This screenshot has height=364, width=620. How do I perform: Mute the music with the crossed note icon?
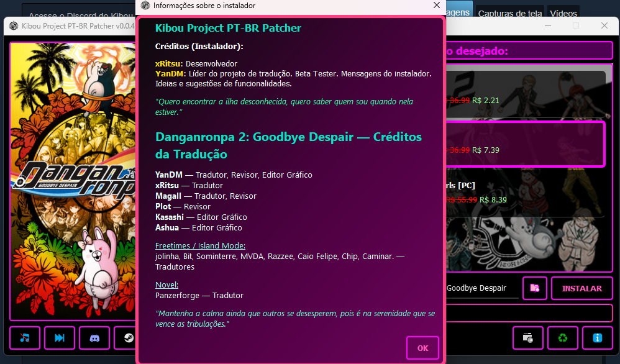[x=25, y=338]
